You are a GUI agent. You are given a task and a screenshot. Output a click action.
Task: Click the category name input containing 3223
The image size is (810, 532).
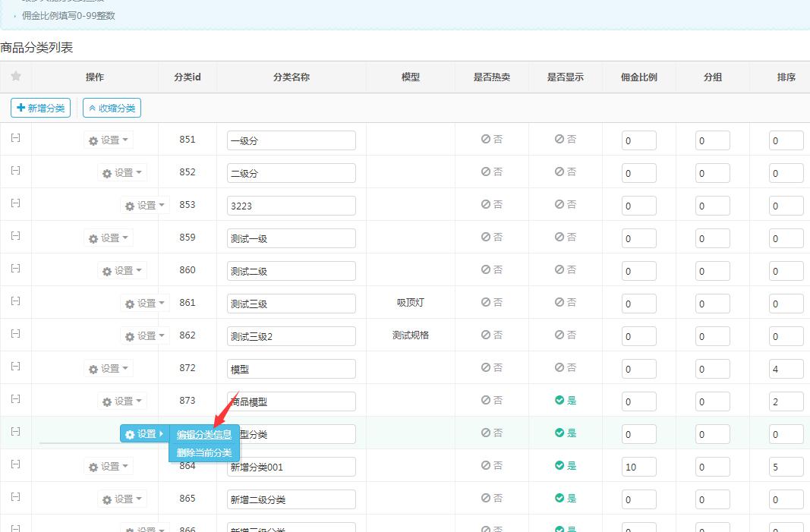290,205
